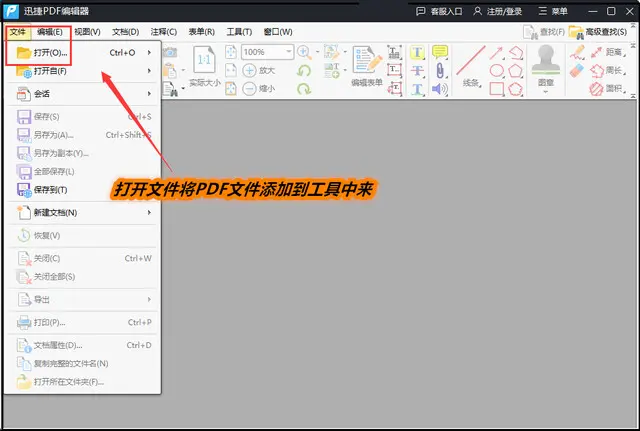Click the 放大 zoom in button
Viewport: 640px width, 431px height.
point(259,70)
